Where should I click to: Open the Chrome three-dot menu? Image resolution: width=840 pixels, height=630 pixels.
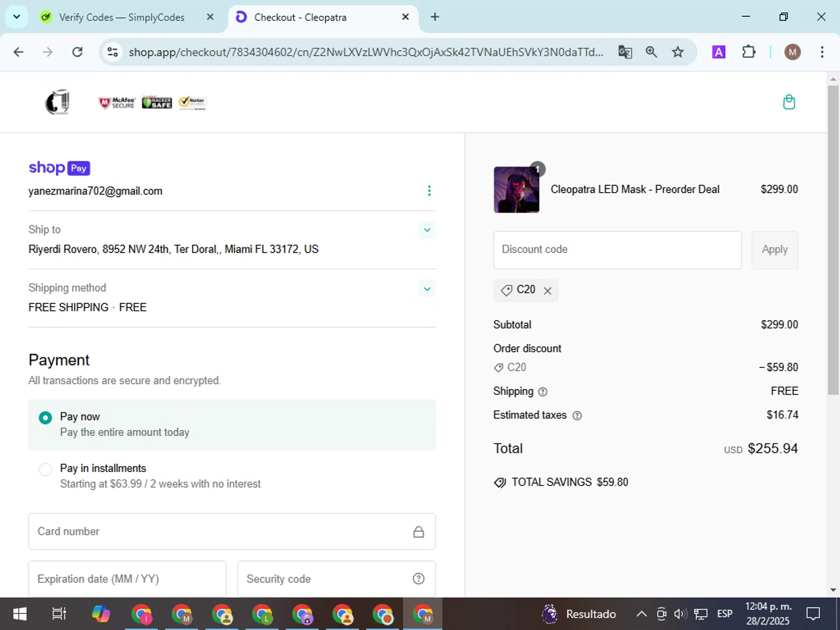click(x=822, y=52)
